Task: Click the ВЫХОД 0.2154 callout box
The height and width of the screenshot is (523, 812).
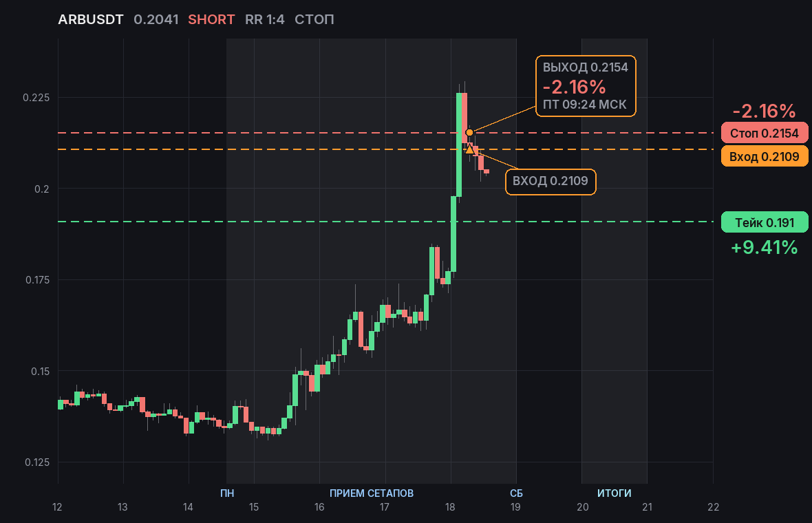Action: coord(586,86)
